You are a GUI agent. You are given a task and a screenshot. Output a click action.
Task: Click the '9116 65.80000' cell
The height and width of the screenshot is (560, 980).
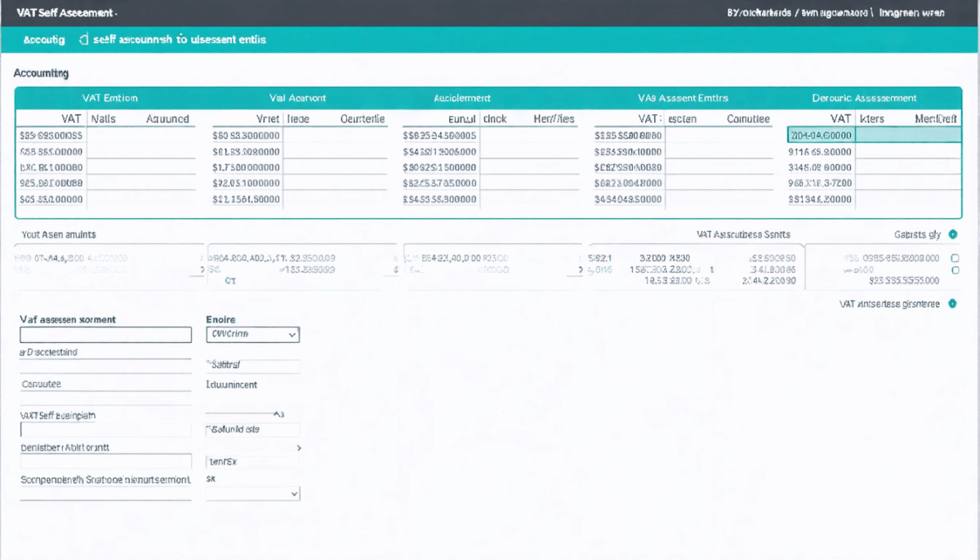(821, 151)
